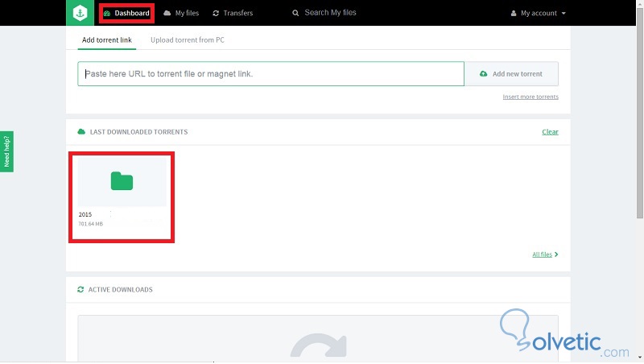644x364 pixels.
Task: Click the anchor logo home icon
Action: pyautogui.click(x=80, y=13)
